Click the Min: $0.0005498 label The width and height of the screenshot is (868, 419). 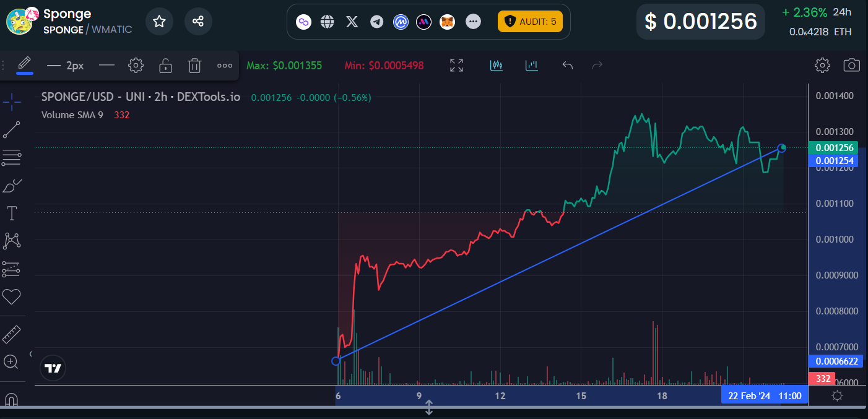coord(384,65)
